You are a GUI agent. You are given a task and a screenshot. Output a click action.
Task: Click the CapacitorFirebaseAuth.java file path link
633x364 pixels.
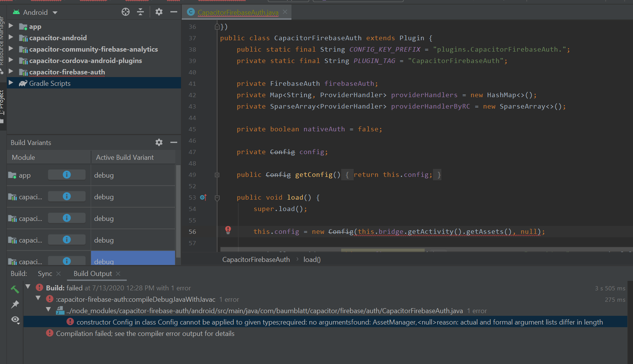265,311
